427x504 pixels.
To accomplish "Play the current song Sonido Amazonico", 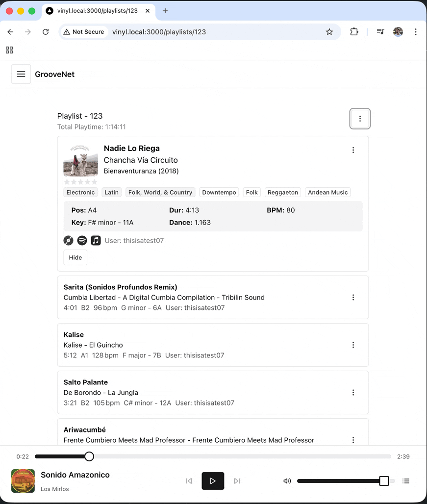I will coord(213,481).
